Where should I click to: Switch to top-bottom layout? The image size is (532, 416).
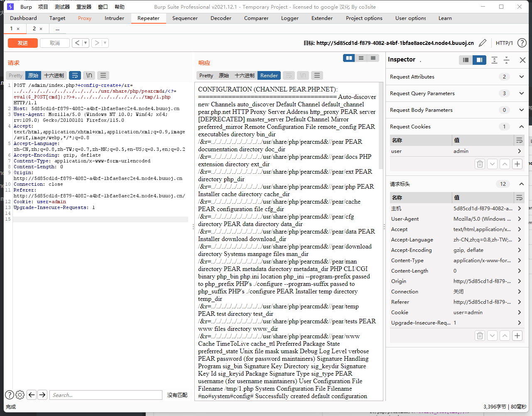pyautogui.click(x=361, y=58)
